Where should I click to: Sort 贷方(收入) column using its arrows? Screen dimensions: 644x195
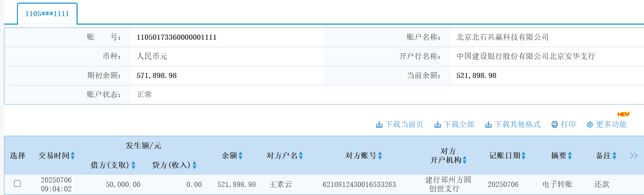point(195,165)
